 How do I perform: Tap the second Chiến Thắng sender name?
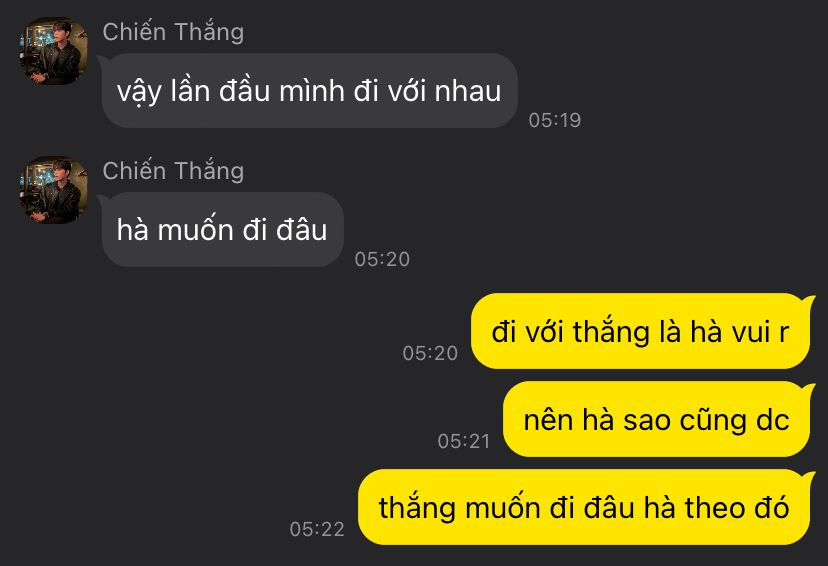173,171
